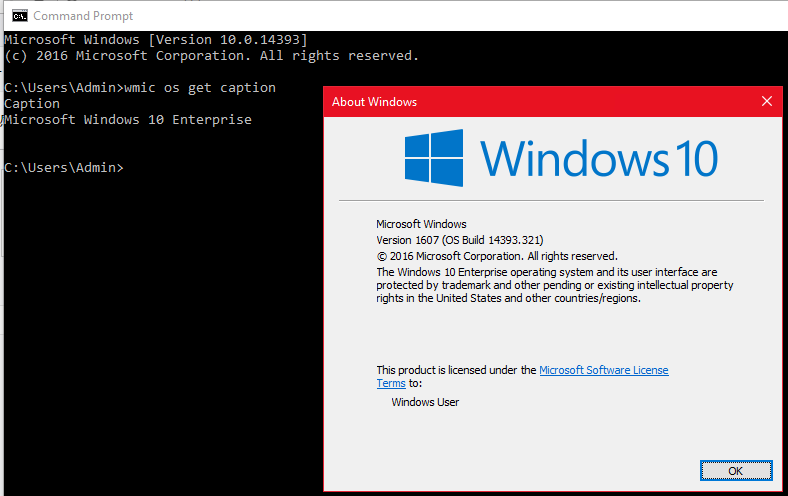Image resolution: width=788 pixels, height=496 pixels.
Task: Click the 'Caption' header output line
Action: click(x=32, y=104)
